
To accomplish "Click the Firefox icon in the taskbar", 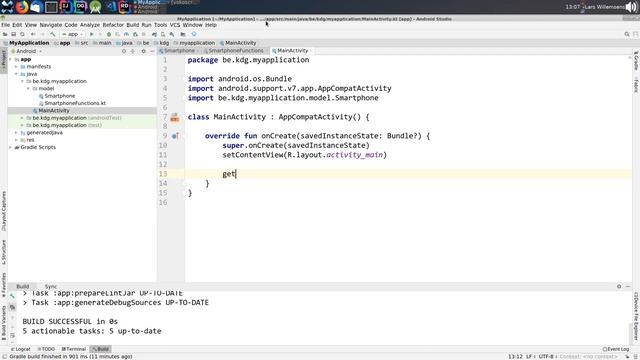I will pyautogui.click(x=22, y=7).
